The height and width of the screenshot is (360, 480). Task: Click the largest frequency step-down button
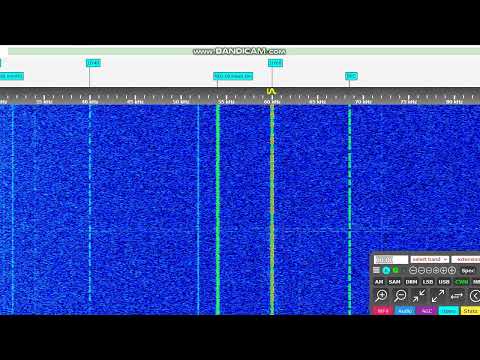click(x=413, y=270)
